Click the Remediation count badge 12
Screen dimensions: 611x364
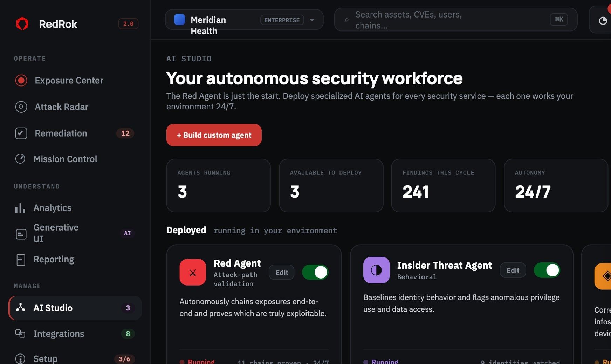(x=125, y=133)
